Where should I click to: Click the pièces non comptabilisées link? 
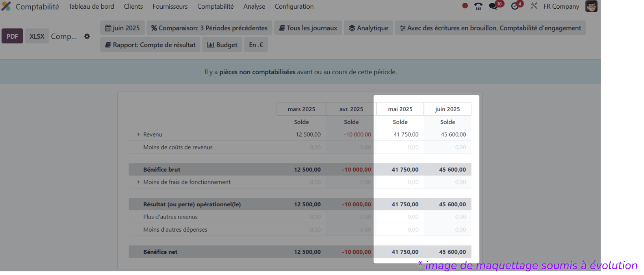coord(257,72)
